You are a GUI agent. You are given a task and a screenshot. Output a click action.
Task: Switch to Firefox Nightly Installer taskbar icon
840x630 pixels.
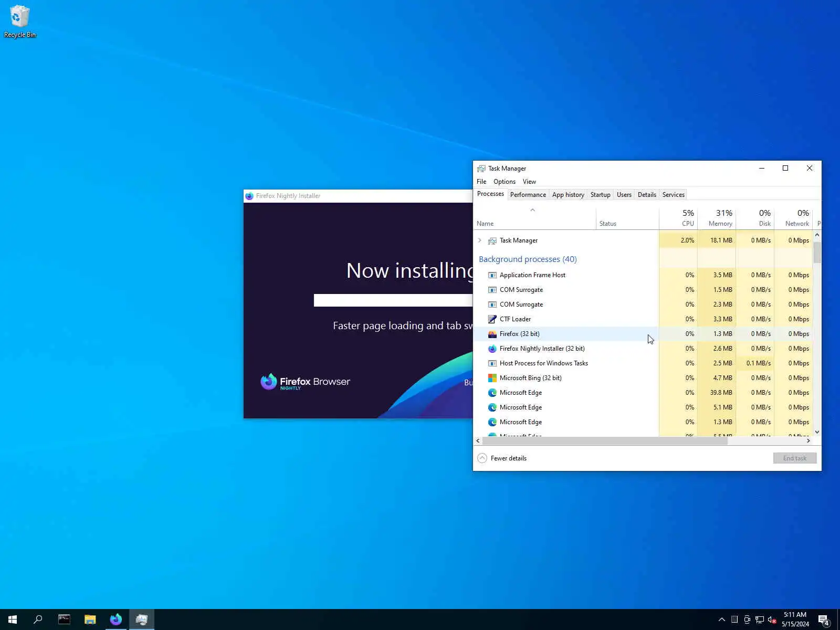coord(115,619)
